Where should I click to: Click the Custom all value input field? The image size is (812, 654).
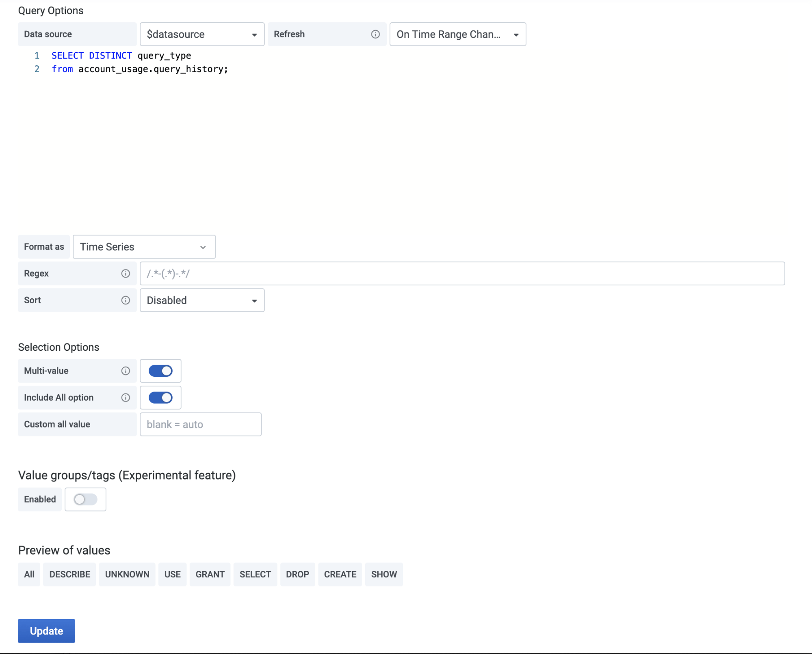[200, 424]
